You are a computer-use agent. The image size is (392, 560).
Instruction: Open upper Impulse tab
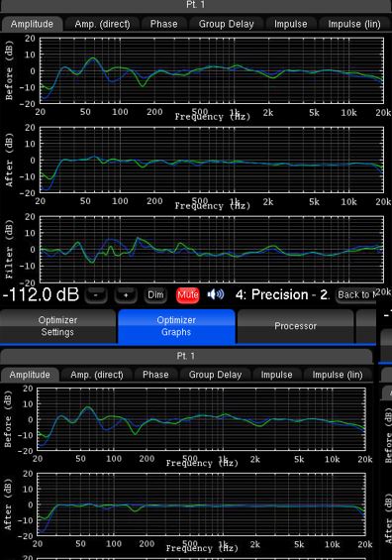point(291,24)
